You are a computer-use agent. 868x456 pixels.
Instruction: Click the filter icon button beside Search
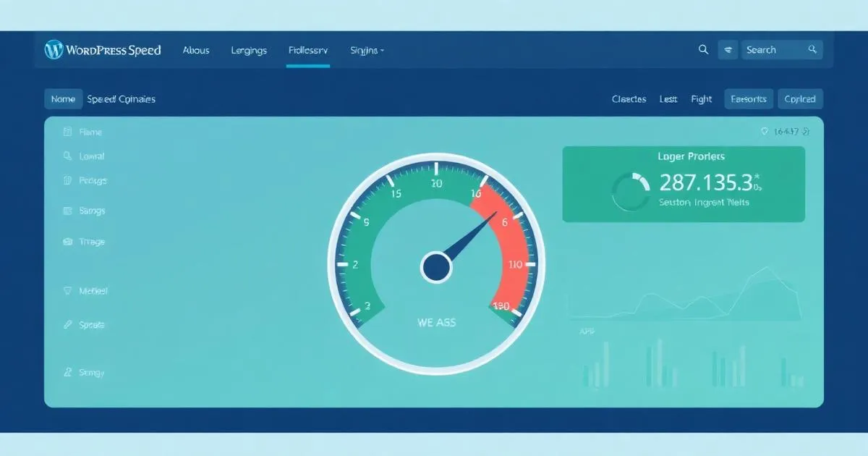pyautogui.click(x=728, y=50)
